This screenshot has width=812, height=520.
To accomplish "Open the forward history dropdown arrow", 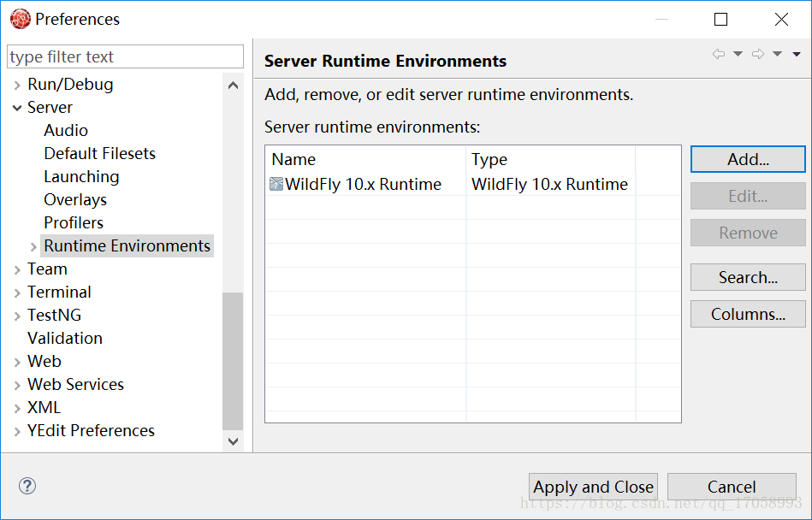I will (777, 54).
